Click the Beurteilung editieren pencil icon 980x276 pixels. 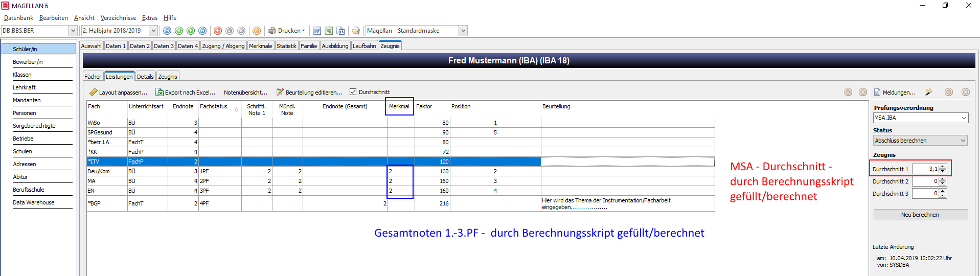coord(280,92)
